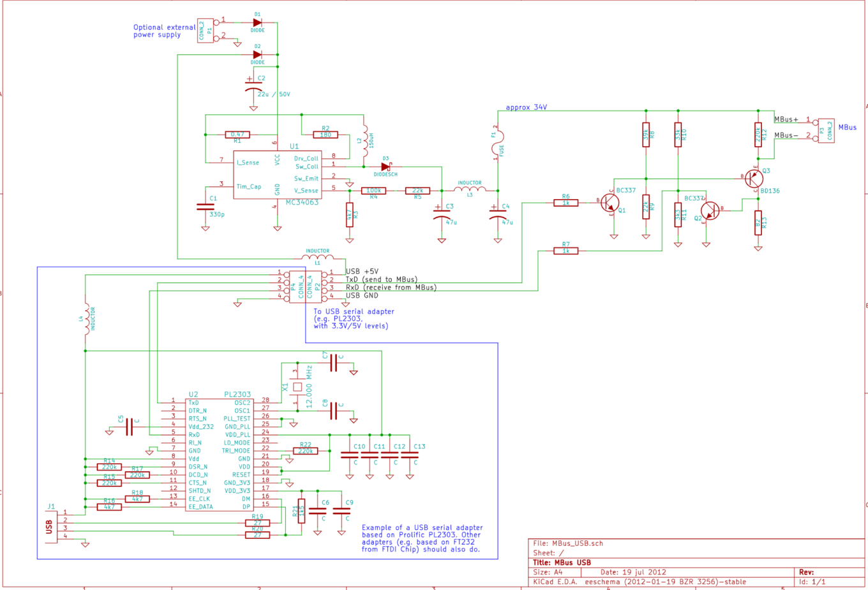Click capacitor C7 near the crystal
Viewport: 868px width, 590px height.
333,363
